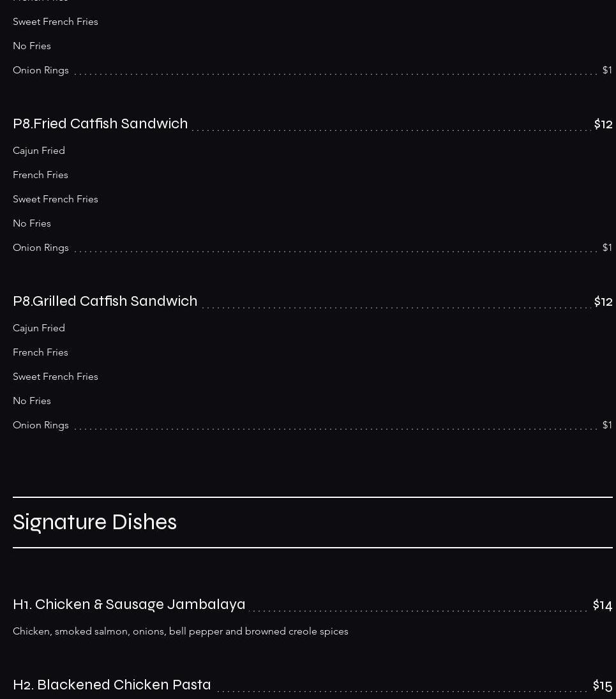The image size is (616, 699).
Task: Select H1. Chicken & Sausage Jambalaya item
Action: (x=129, y=605)
